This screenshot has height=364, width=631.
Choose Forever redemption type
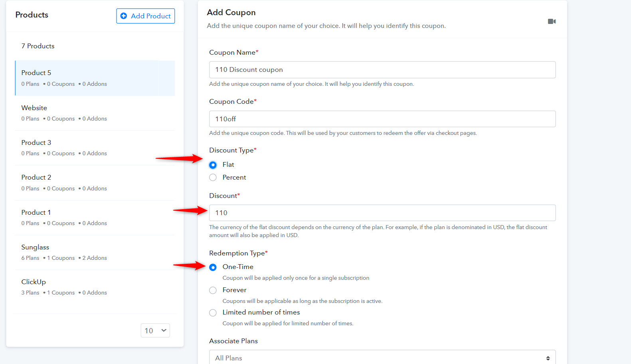tap(213, 290)
